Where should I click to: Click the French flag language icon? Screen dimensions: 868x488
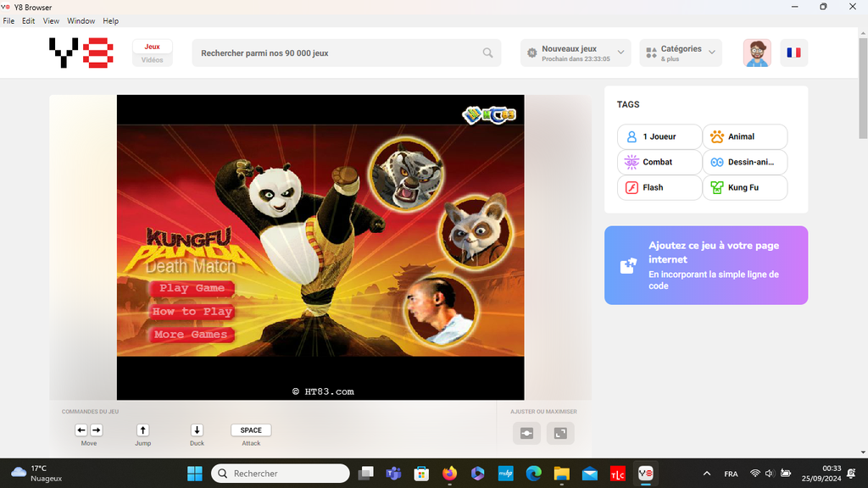(x=793, y=53)
